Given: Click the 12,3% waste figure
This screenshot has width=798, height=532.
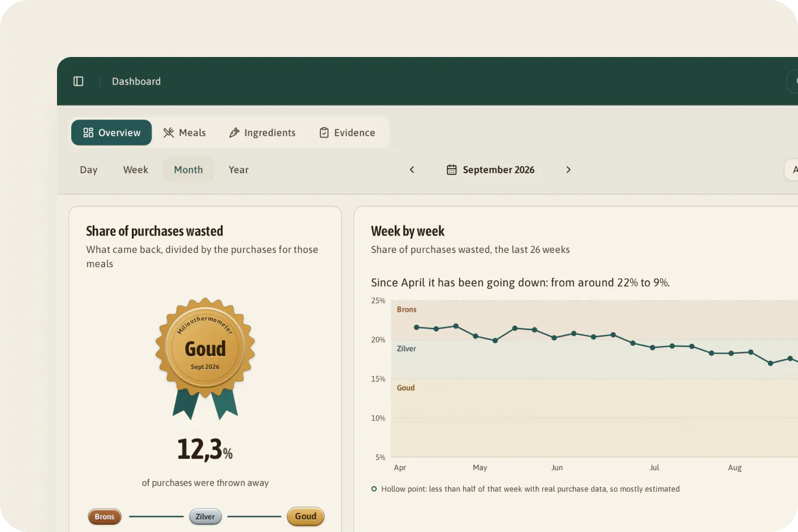Looking at the screenshot, I should tap(205, 449).
